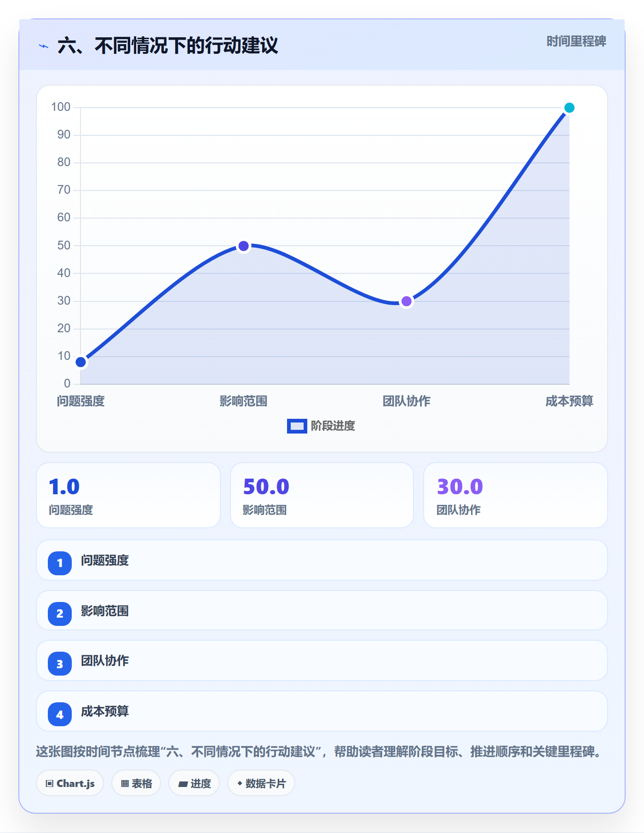Screen dimensions: 644x833
Task: Click the section title 六、不同情况下的行动建议
Action: click(x=168, y=46)
